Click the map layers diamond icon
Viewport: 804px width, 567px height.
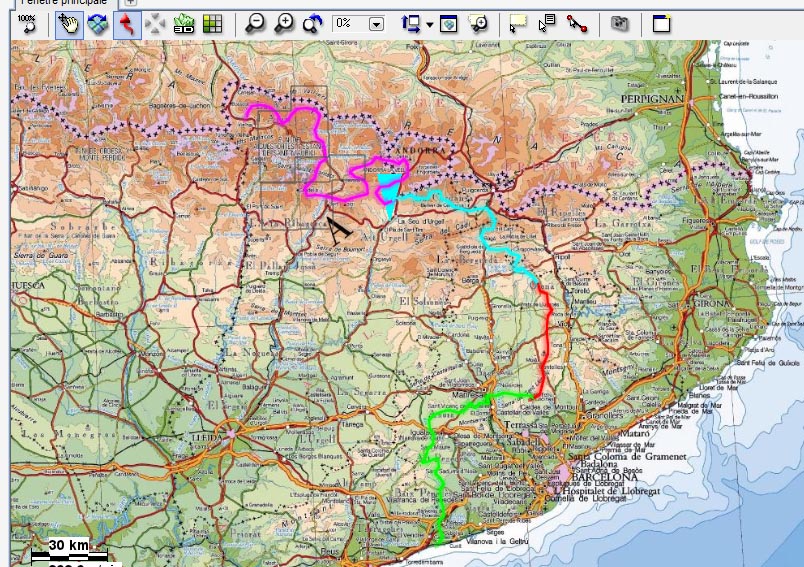[x=97, y=24]
